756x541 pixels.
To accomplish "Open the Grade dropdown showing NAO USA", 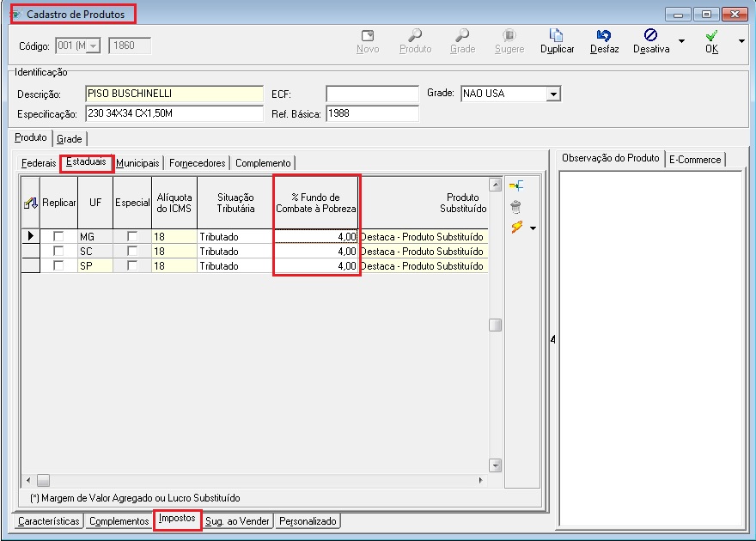I will click(553, 94).
